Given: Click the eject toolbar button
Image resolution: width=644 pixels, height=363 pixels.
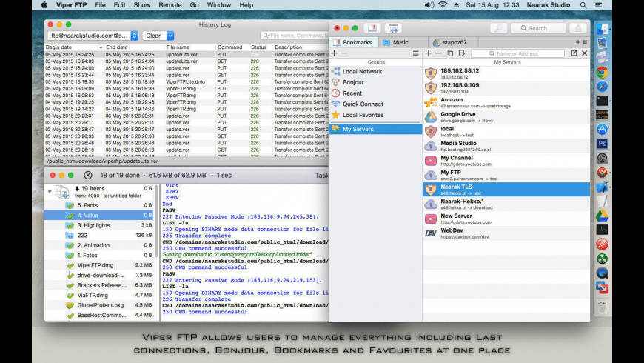Looking at the screenshot, I should coord(578,28).
